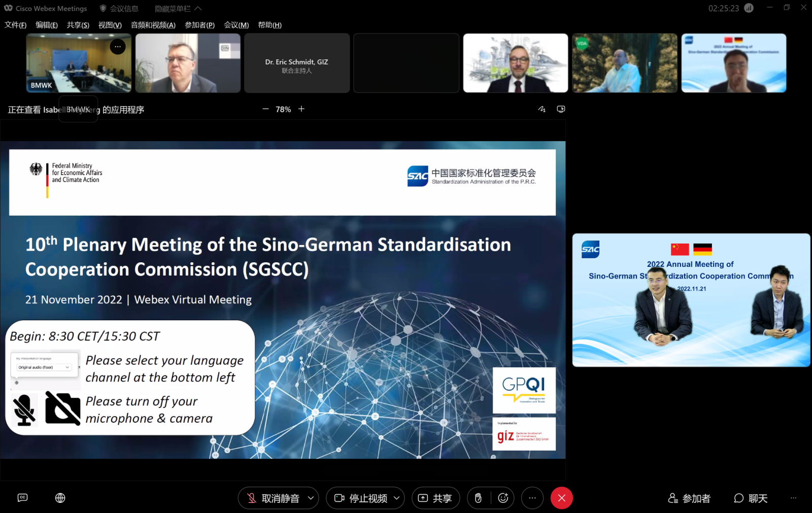Stop camera with the 停止视频 button
The height and width of the screenshot is (513, 812).
pos(361,498)
